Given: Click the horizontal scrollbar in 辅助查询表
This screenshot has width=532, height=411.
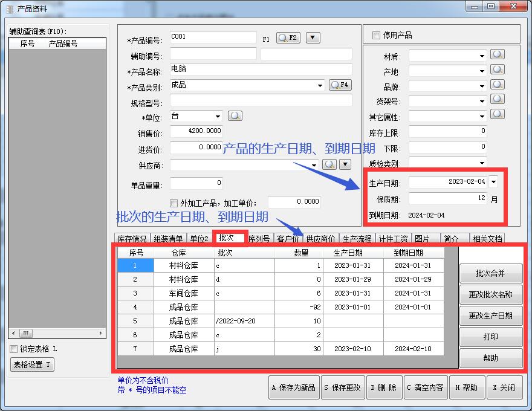Looking at the screenshot, I should pos(57,333).
